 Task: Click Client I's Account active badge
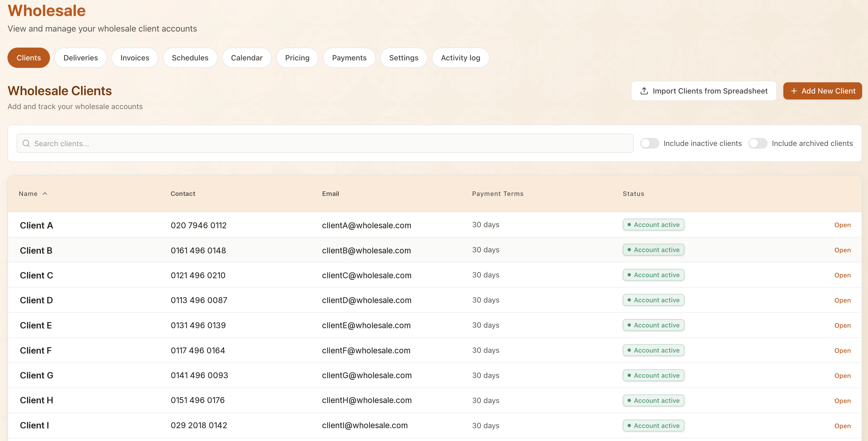pos(653,425)
